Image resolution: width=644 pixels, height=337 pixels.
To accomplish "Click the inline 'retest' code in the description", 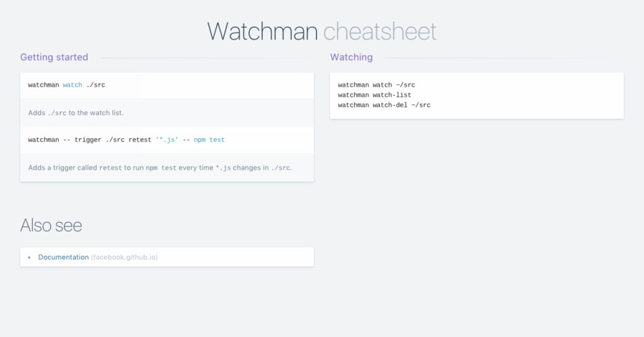I will (x=110, y=168).
